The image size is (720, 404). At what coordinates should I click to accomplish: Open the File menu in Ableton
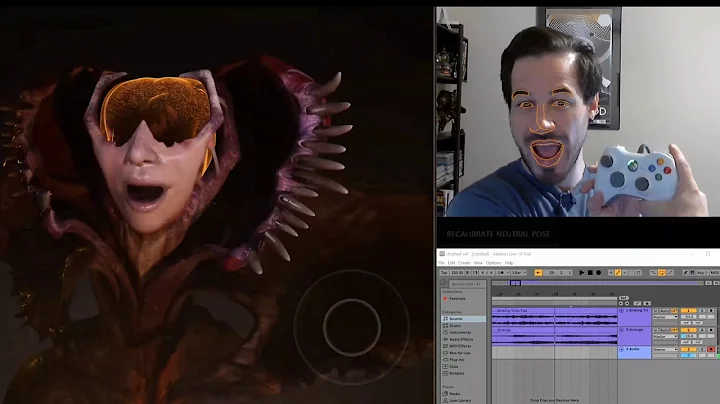[x=441, y=263]
